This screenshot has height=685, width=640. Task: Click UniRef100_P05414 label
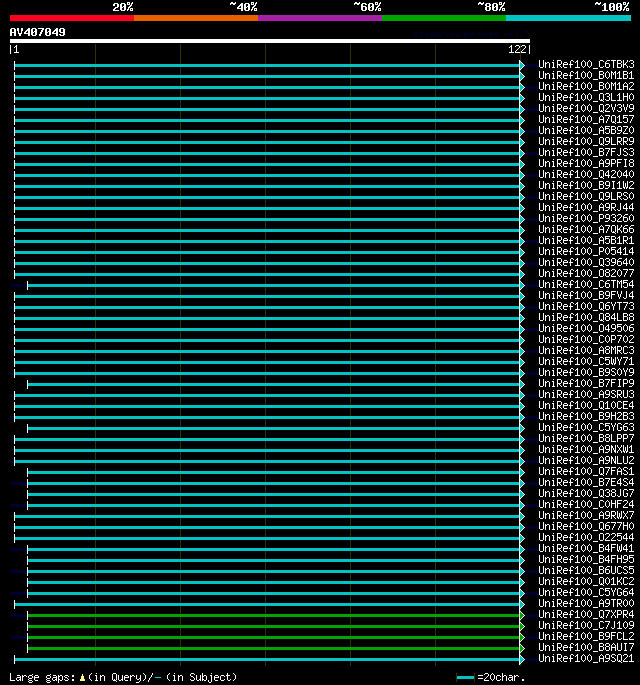(586, 252)
